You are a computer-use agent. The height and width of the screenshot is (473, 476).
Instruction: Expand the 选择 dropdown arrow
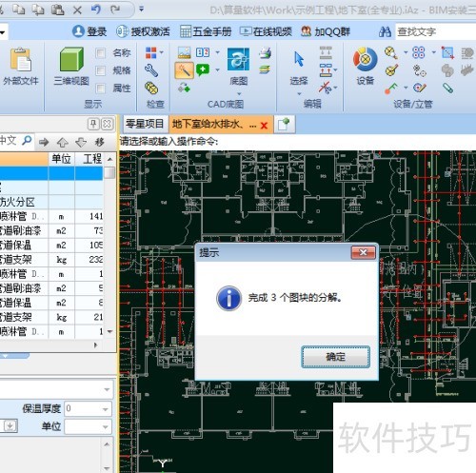299,93
